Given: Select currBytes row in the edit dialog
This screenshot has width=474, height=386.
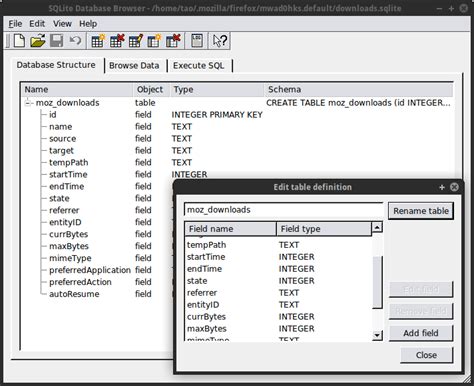Looking at the screenshot, I should pyautogui.click(x=278, y=317).
